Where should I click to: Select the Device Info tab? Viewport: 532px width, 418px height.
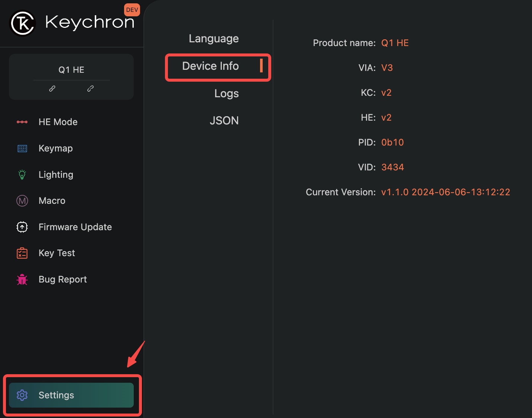click(211, 66)
